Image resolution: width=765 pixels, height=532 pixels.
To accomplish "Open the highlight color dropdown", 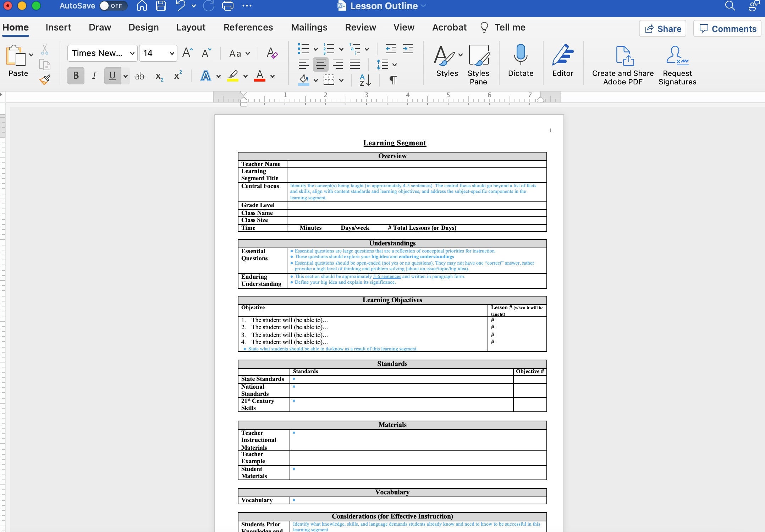I will click(x=246, y=76).
